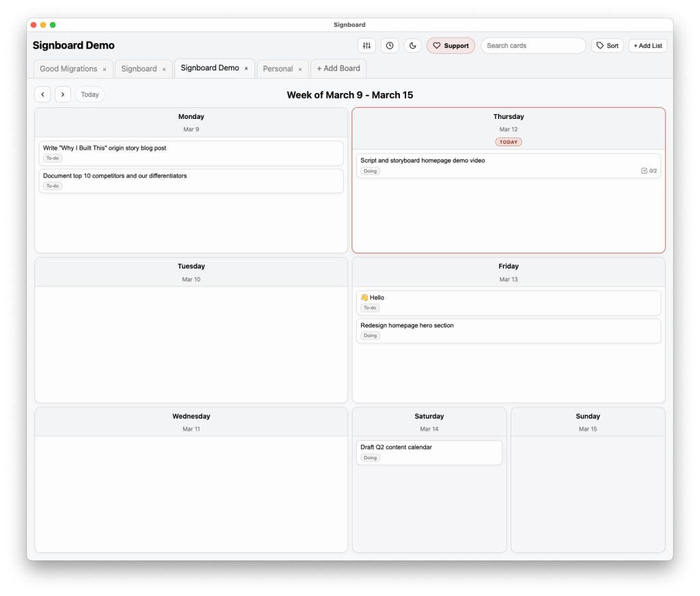Screen dimensions: 700x596
Task: Switch to the Personal board tab
Action: [x=278, y=69]
